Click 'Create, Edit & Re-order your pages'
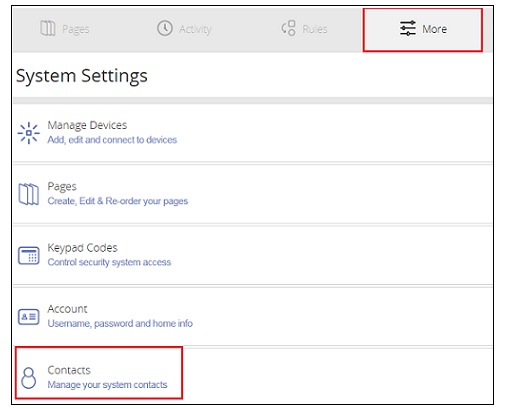The width and height of the screenshot is (506, 409). click(x=118, y=201)
